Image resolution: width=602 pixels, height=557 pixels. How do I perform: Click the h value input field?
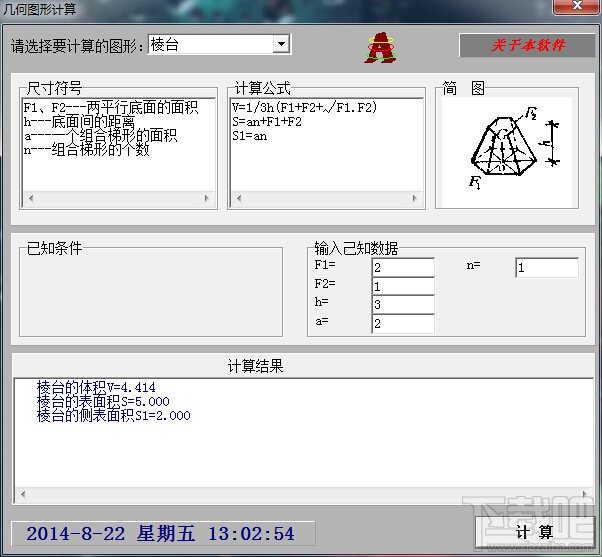(x=403, y=305)
